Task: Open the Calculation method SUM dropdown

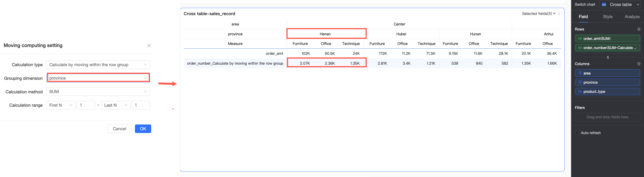Action: point(98,91)
